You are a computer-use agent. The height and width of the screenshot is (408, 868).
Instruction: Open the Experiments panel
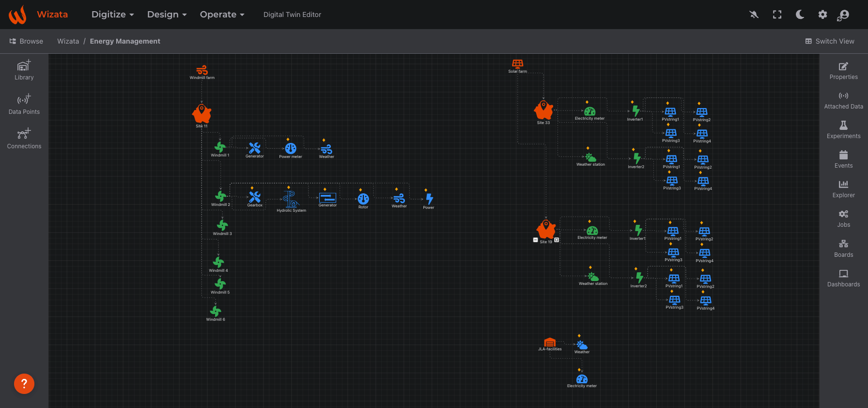pyautogui.click(x=843, y=130)
